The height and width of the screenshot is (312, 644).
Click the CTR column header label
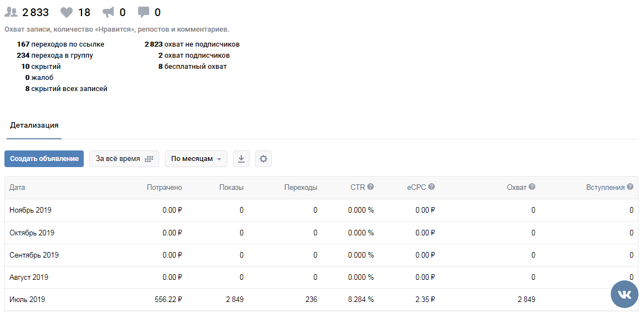coord(357,188)
